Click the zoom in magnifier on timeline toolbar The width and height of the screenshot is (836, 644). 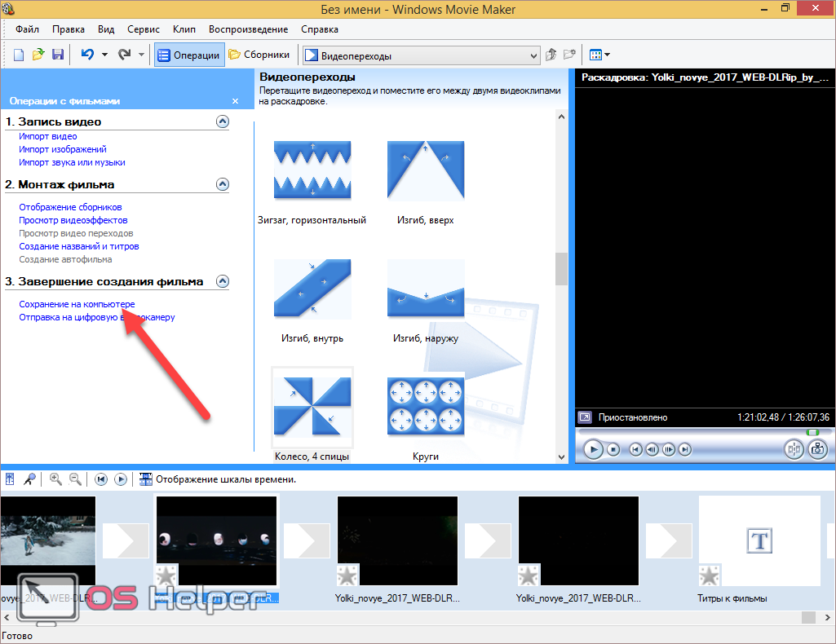tap(55, 479)
